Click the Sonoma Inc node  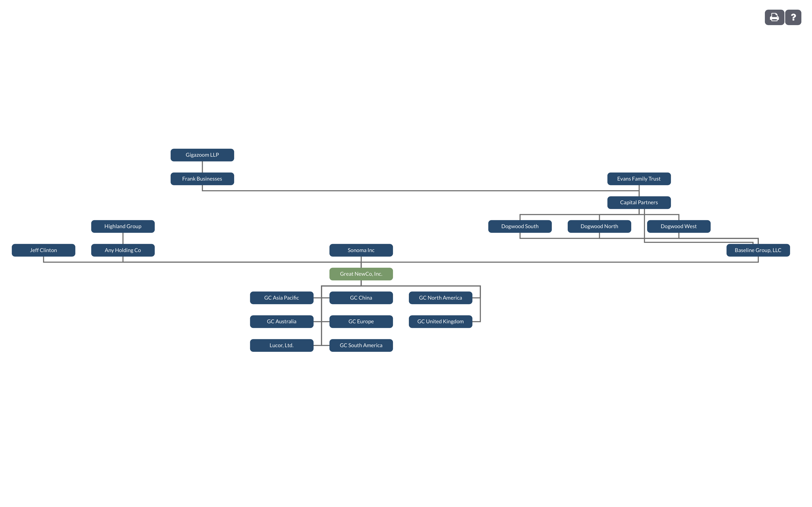361,250
